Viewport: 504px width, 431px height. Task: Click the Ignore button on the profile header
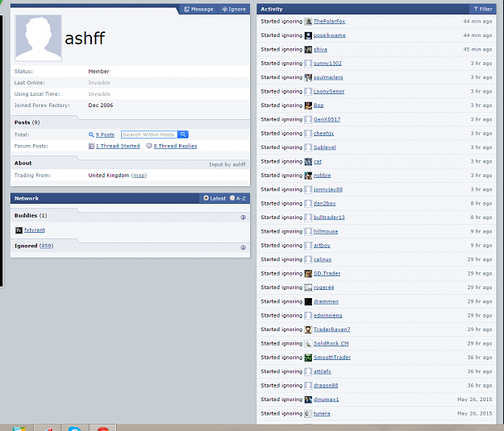pos(234,10)
